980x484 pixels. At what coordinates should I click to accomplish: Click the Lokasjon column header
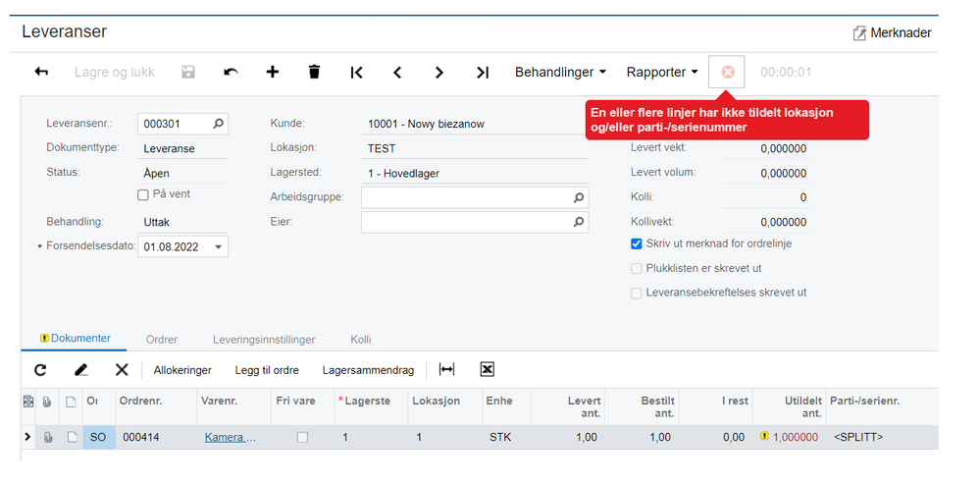445,406
